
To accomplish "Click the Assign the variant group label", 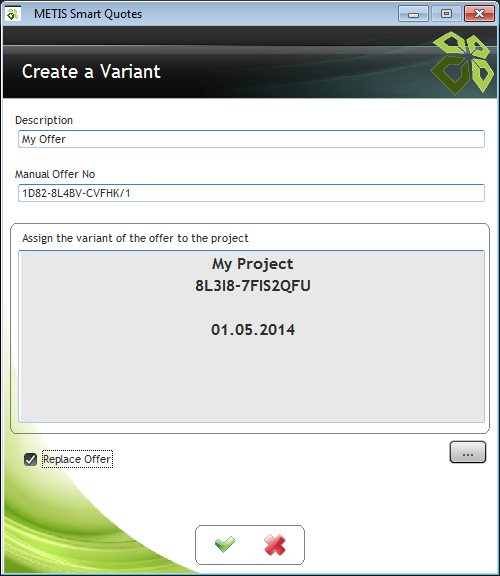I will (135, 238).
